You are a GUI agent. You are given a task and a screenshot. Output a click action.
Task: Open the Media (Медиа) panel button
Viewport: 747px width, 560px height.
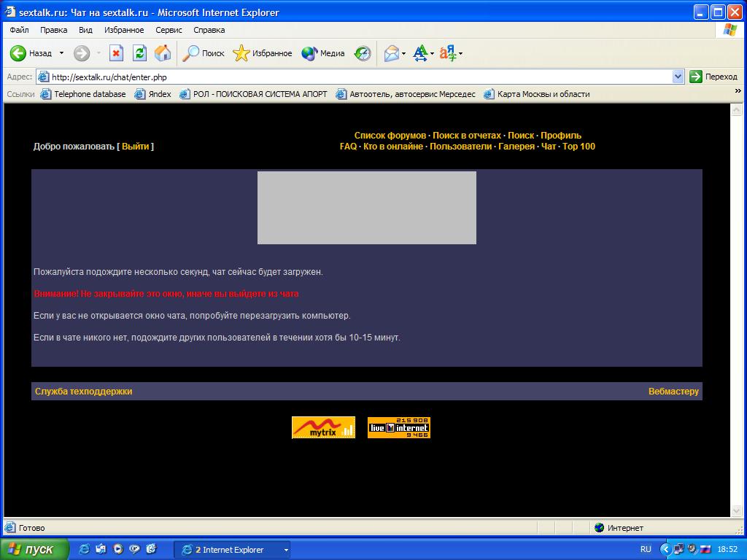(323, 53)
